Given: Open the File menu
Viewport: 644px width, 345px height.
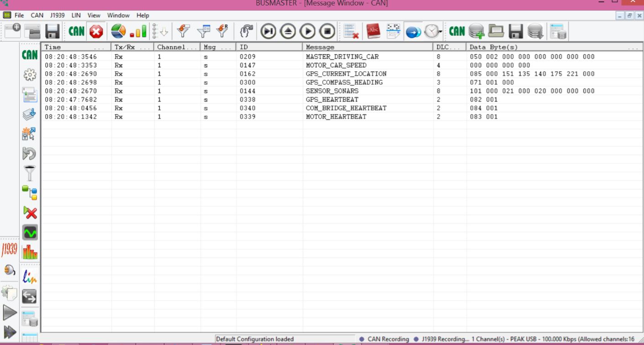Looking at the screenshot, I should [19, 15].
